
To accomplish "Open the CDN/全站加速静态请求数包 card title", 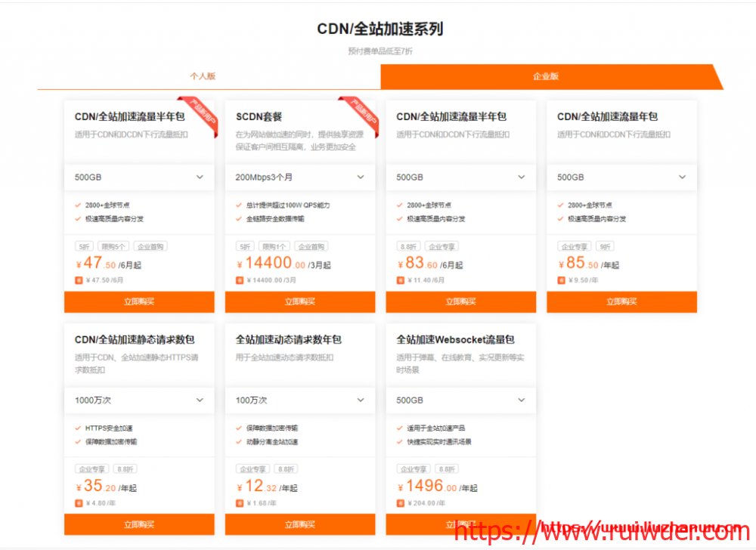I will [x=135, y=340].
